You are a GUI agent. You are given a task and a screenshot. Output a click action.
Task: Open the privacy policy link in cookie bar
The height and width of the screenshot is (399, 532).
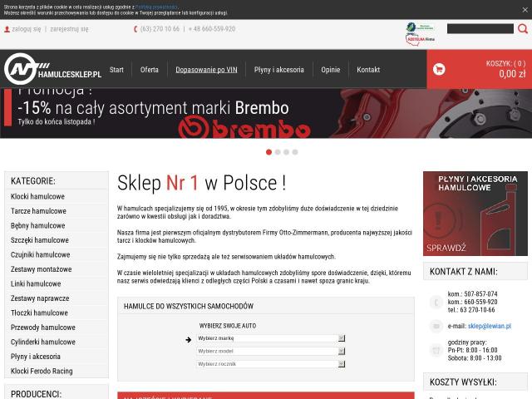(156, 7)
